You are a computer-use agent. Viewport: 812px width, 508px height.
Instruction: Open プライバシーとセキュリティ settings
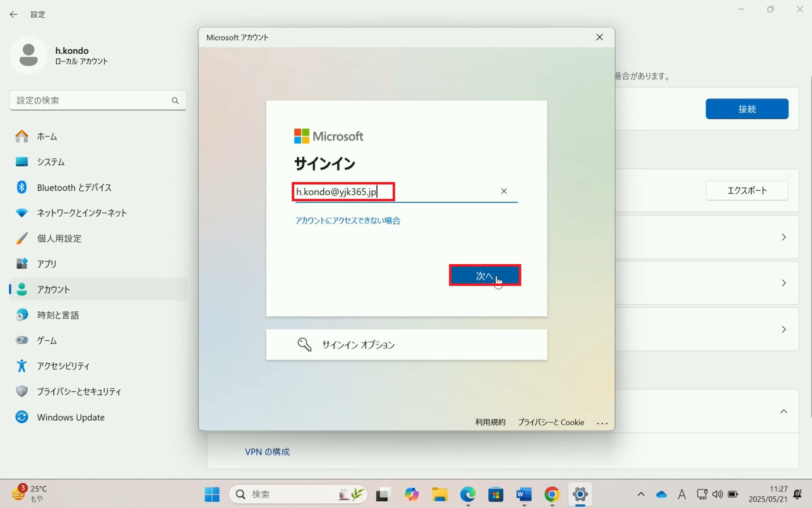coord(98,392)
